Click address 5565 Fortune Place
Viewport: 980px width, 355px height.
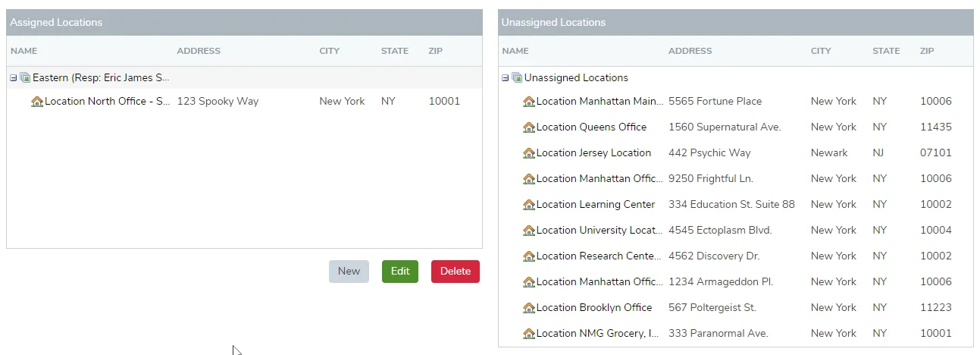click(715, 102)
